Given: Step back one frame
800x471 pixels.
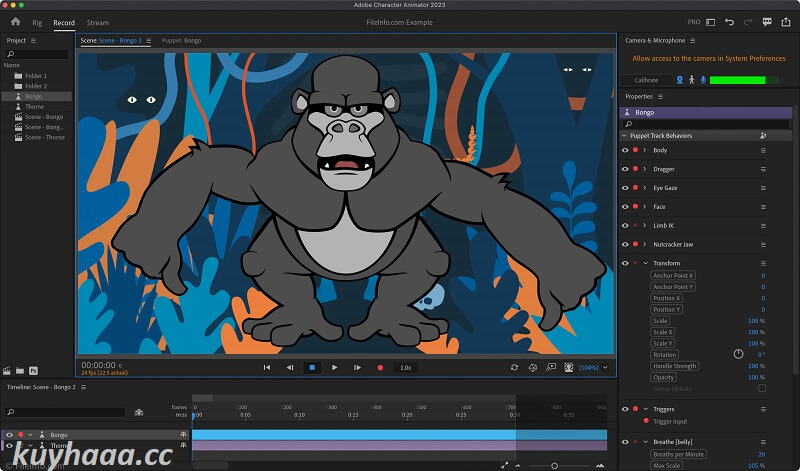Looking at the screenshot, I should (x=290, y=367).
